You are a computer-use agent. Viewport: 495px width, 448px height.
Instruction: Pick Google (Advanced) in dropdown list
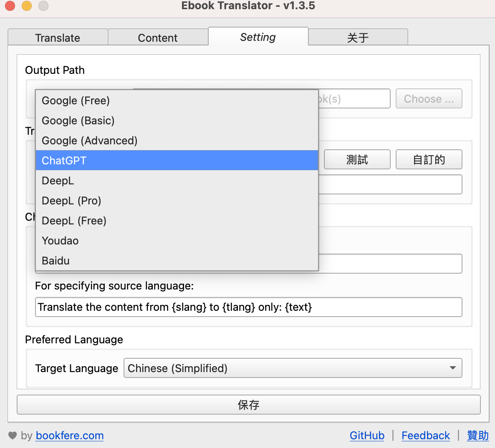[x=89, y=141]
